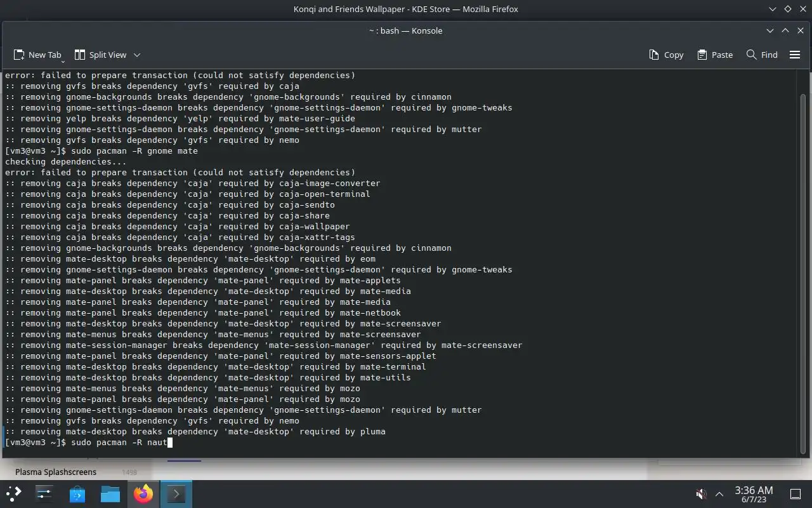
Task: Click line 'mate-panel' required by mate-media
Action: click(x=198, y=302)
